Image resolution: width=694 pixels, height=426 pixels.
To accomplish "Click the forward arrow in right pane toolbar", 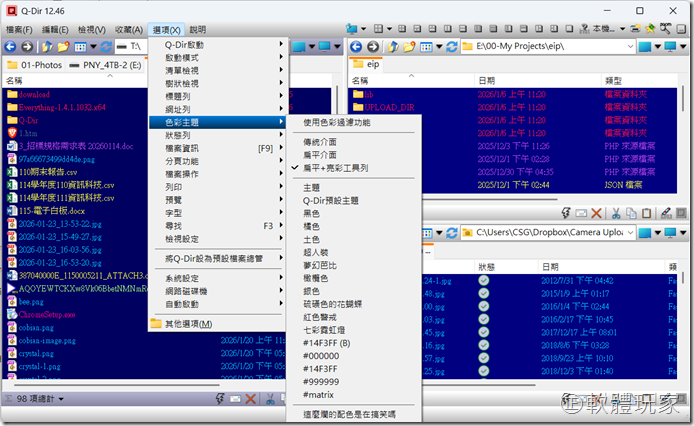I will 371,47.
